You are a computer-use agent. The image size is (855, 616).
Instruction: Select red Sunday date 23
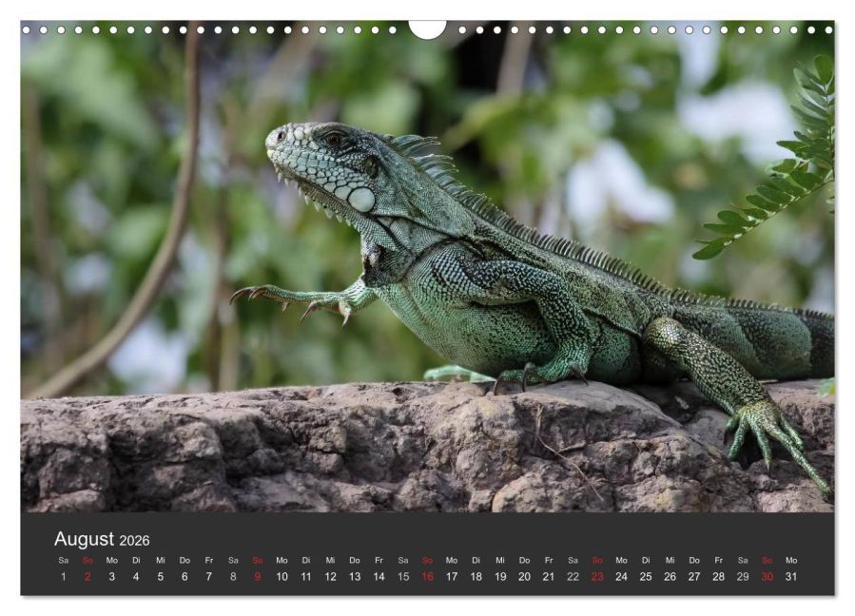pos(597,577)
